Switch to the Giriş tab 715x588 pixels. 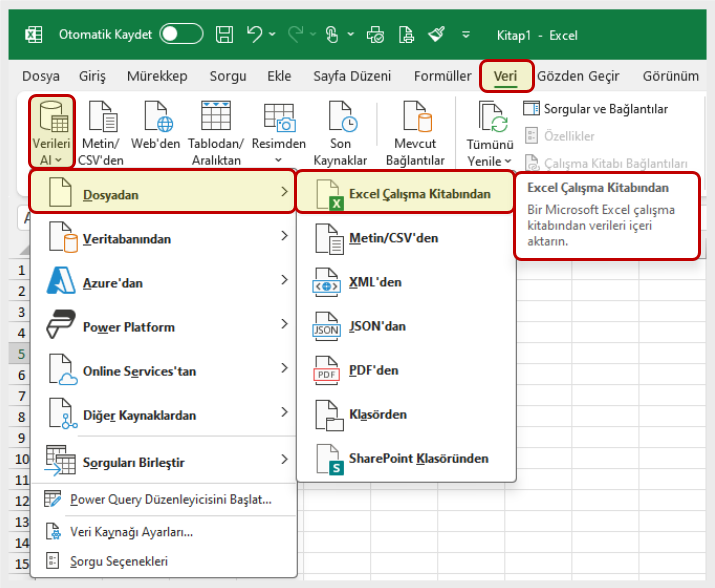point(92,76)
